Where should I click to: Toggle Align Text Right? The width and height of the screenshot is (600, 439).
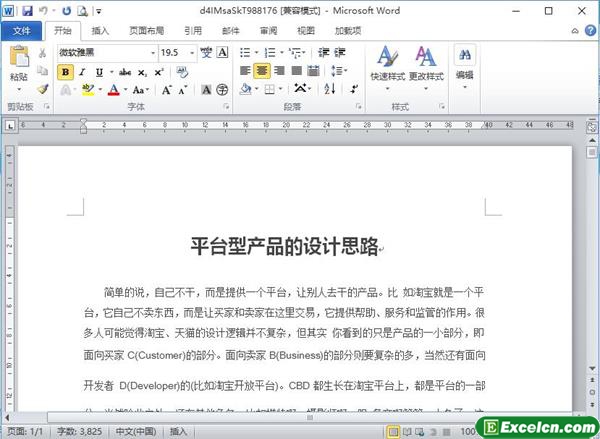279,70
